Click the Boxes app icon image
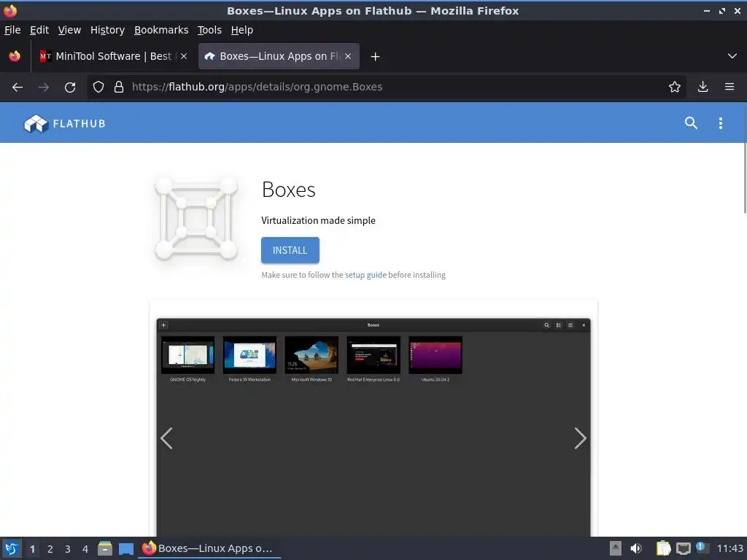747x560 pixels. pyautogui.click(x=196, y=219)
